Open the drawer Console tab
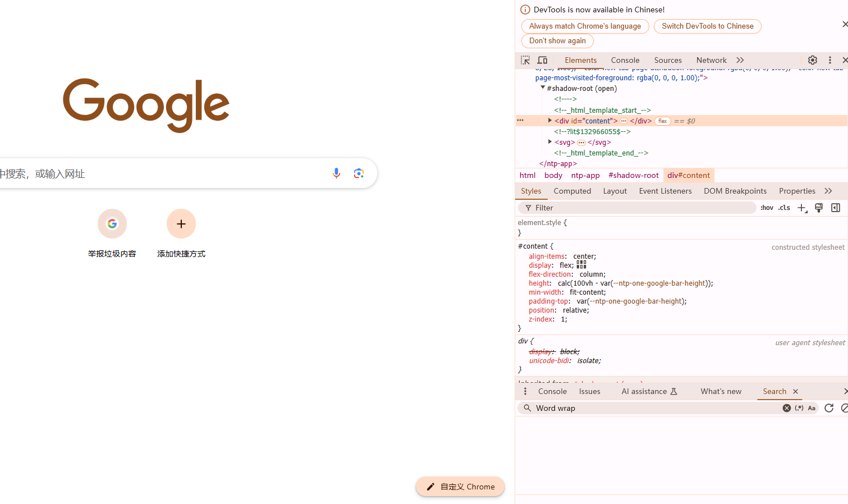Image resolution: width=848 pixels, height=504 pixels. pos(552,391)
